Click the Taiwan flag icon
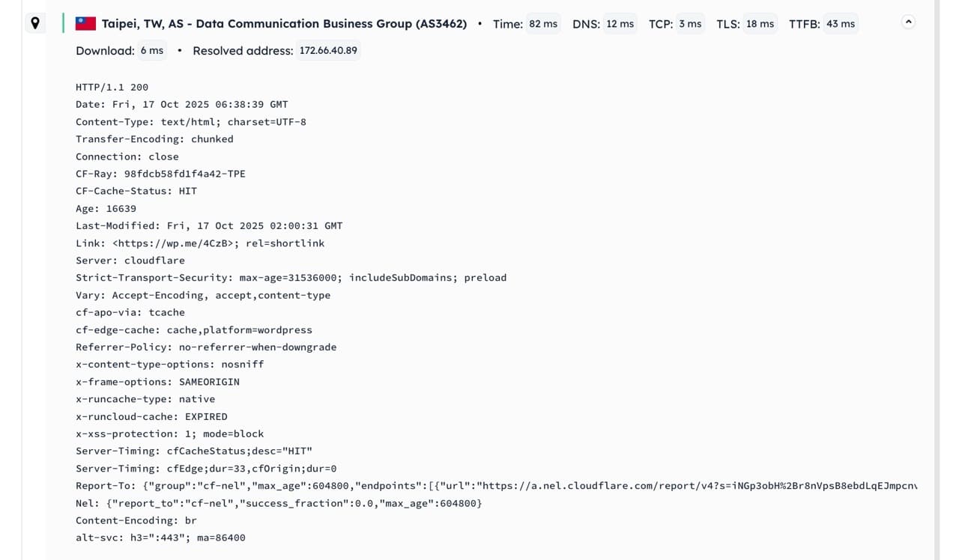The width and height of the screenshot is (959, 560). click(85, 24)
